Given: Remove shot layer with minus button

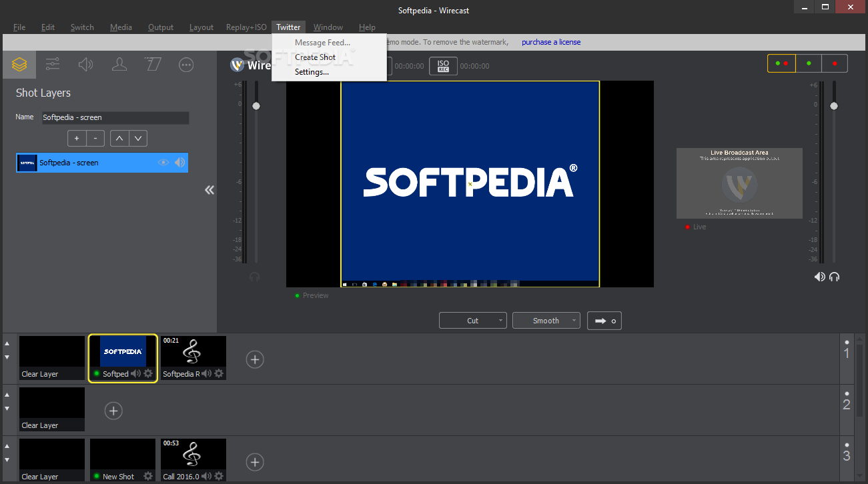Looking at the screenshot, I should 95,138.
